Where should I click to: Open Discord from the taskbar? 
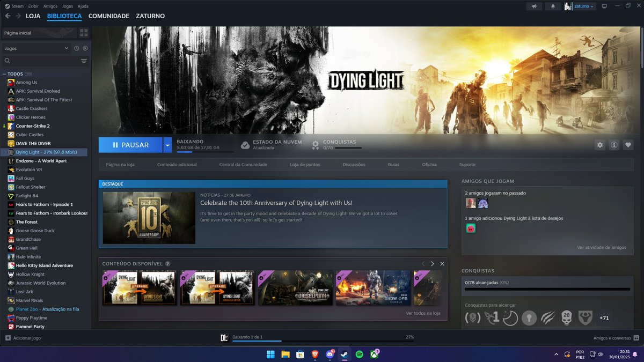(x=330, y=354)
